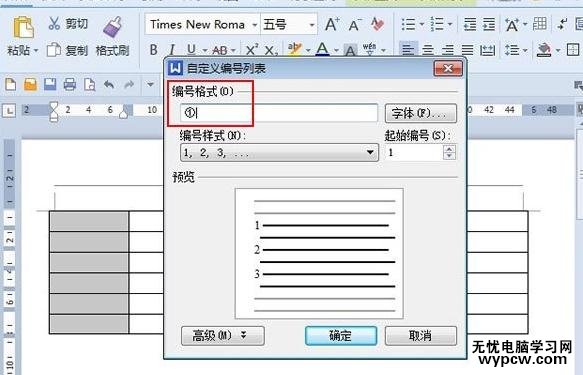583x375 pixels.
Task: Click the print preview icon
Action: tap(89, 85)
